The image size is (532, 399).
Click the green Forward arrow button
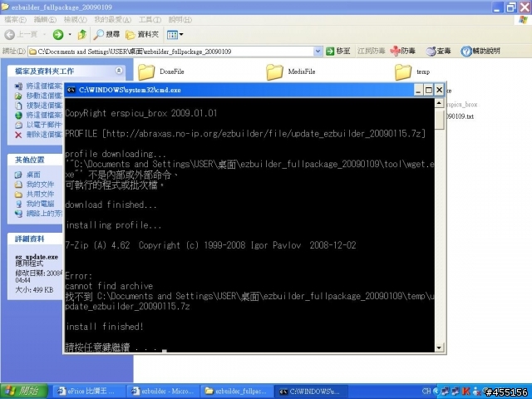[x=58, y=34]
